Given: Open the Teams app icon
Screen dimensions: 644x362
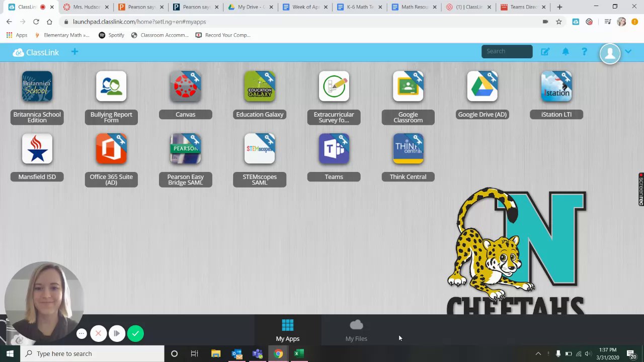Looking at the screenshot, I should tap(334, 149).
